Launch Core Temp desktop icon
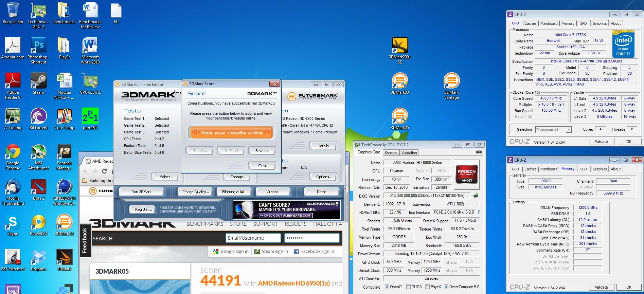The height and width of the screenshot is (294, 644). [x=64, y=119]
